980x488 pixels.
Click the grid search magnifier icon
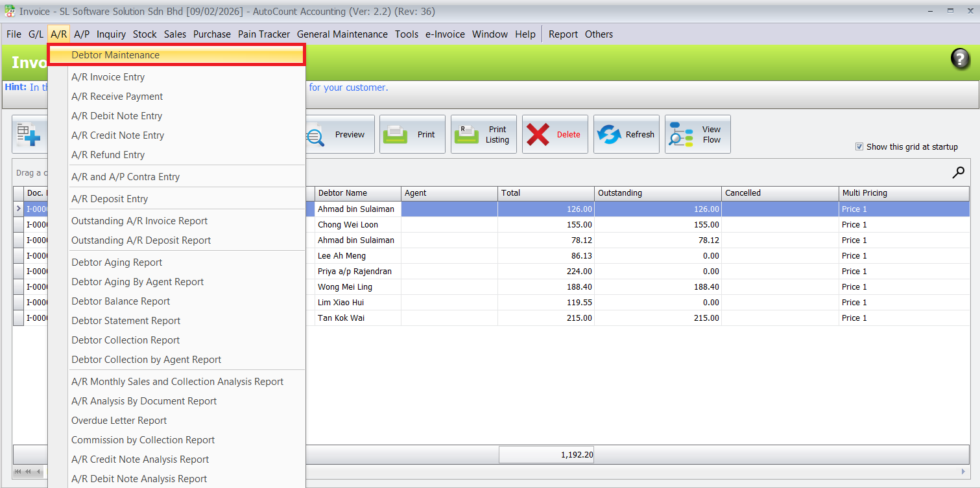point(958,172)
